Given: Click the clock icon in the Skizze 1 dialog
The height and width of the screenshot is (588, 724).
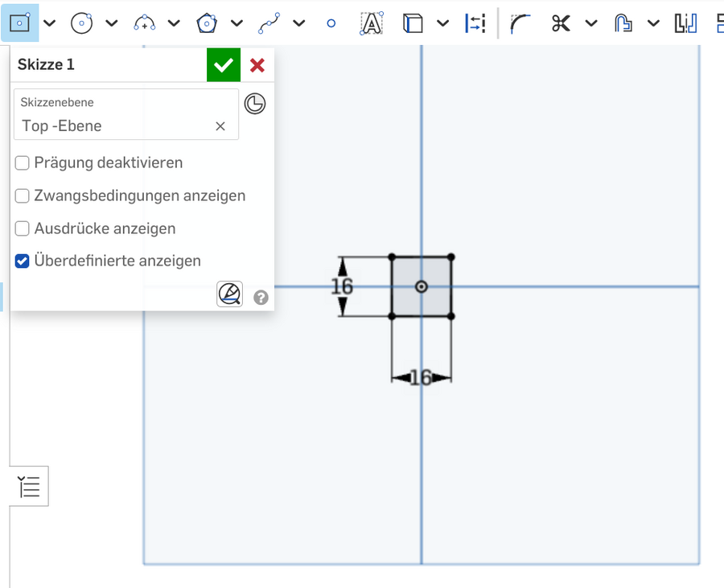Looking at the screenshot, I should pyautogui.click(x=255, y=104).
